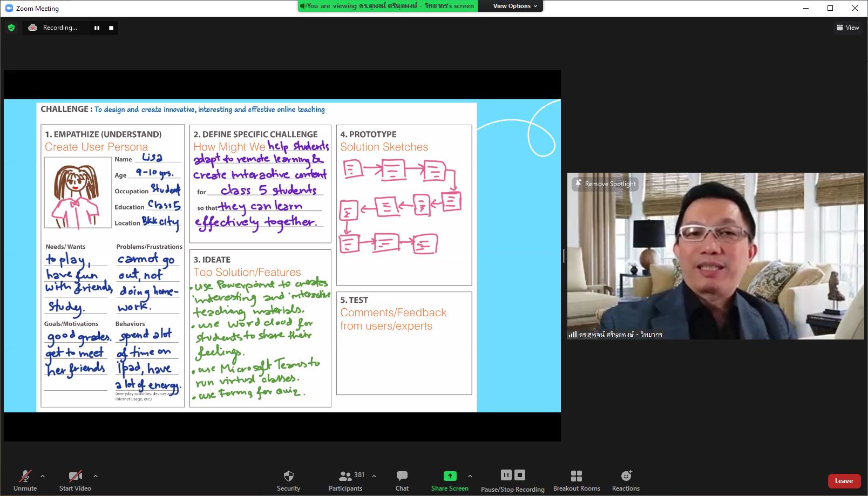The image size is (868, 496).
Task: Click the encryption shield icon
Action: pyautogui.click(x=11, y=28)
